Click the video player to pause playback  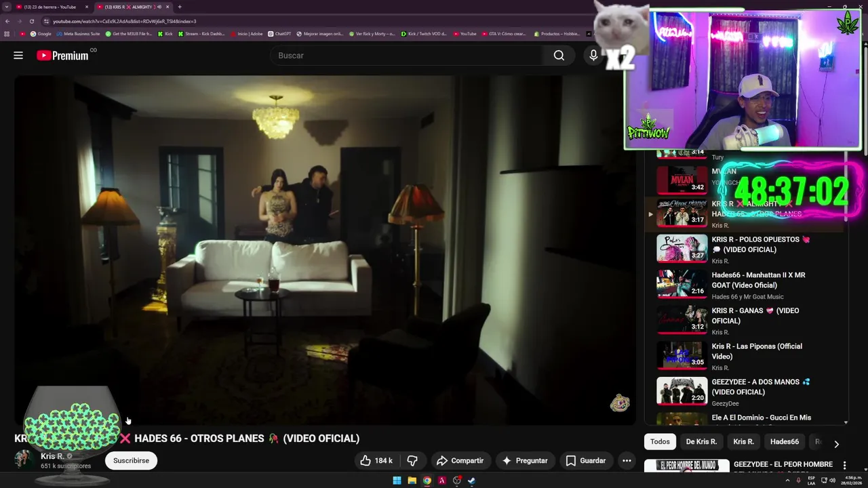[325, 250]
